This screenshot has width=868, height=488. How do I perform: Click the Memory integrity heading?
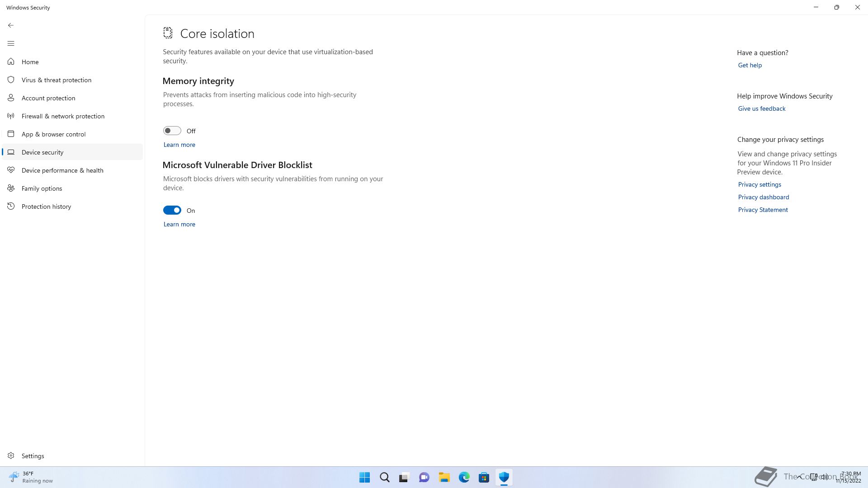click(x=198, y=81)
